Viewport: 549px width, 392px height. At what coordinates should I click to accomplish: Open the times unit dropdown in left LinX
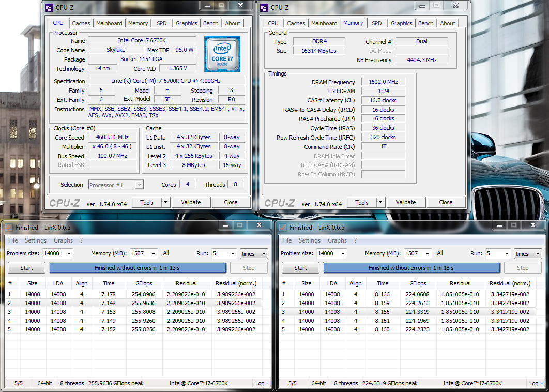pos(254,253)
